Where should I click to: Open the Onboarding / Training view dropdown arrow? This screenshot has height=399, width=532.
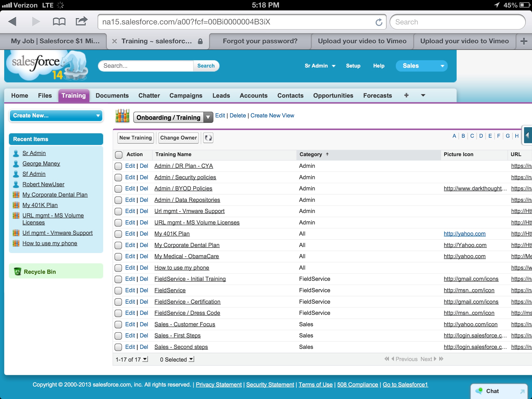click(208, 117)
